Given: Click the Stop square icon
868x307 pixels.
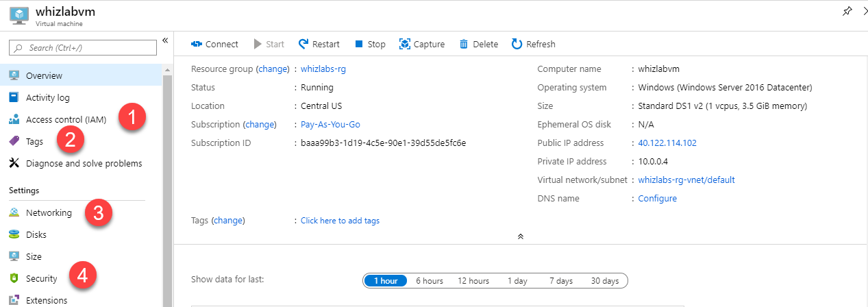Looking at the screenshot, I should tap(358, 44).
